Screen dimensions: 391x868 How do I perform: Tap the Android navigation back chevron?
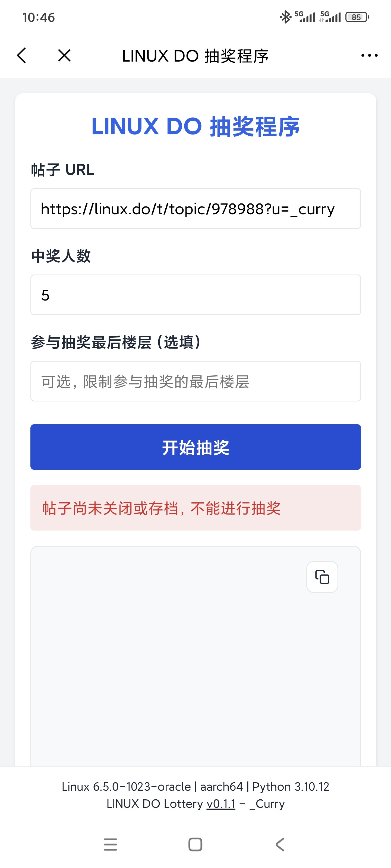[280, 844]
